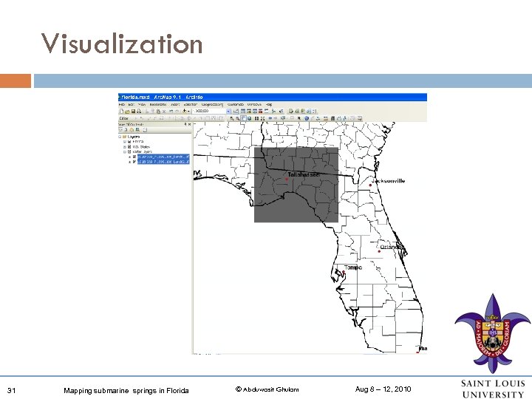List table of contents by drawing order
532x399 pixels.
click(x=120, y=130)
